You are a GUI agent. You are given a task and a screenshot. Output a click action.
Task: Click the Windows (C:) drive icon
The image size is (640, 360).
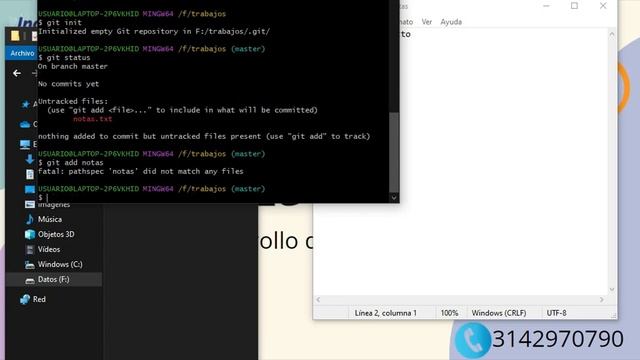[x=29, y=265]
